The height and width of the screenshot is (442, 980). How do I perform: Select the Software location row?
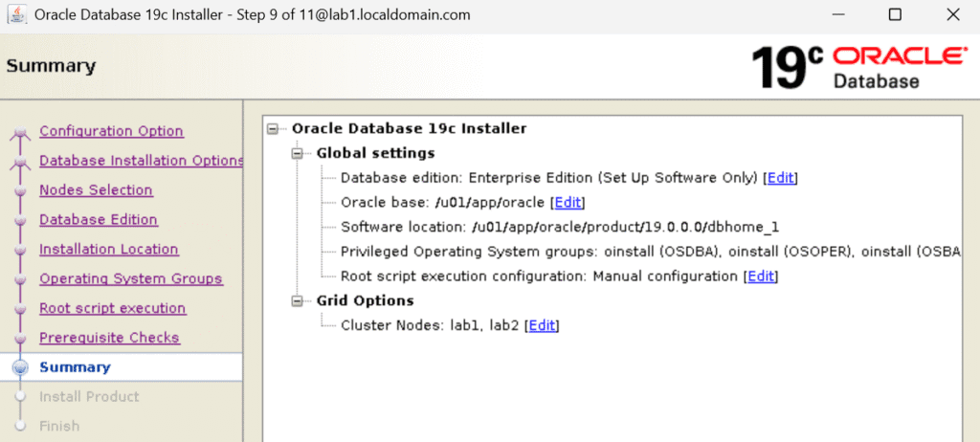(x=559, y=227)
